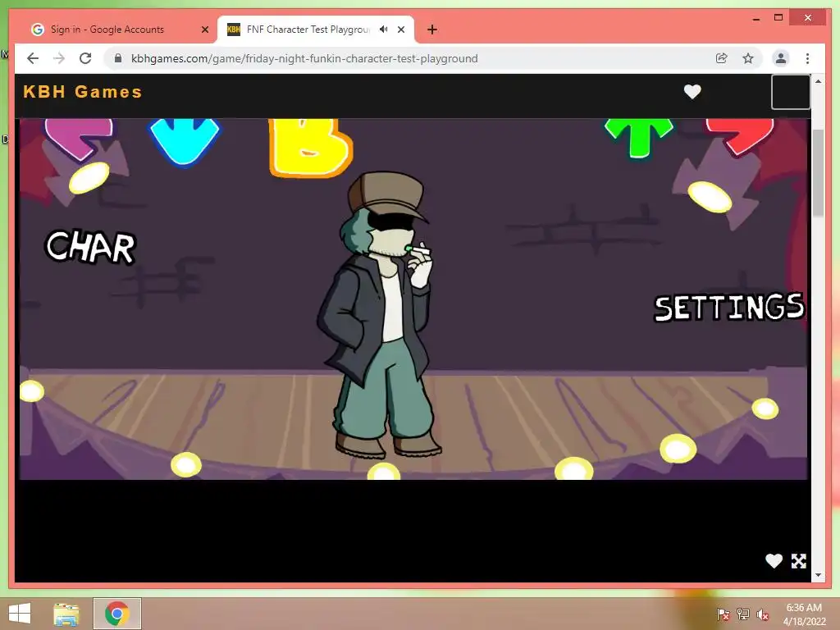Open the CHAR character selector
840x630 pixels.
click(90, 247)
